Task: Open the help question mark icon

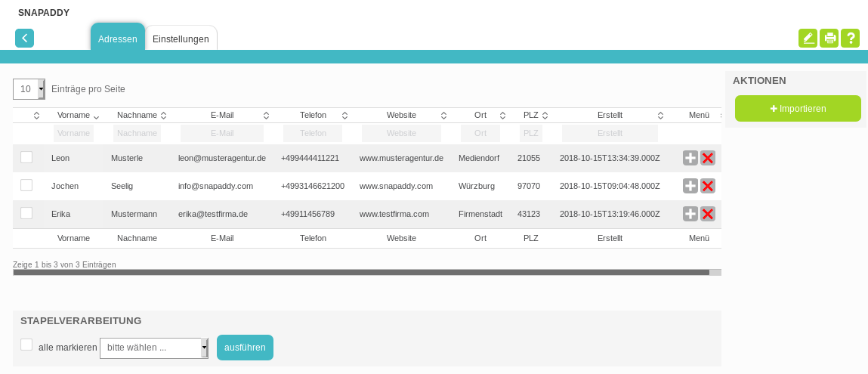Action: pos(850,38)
